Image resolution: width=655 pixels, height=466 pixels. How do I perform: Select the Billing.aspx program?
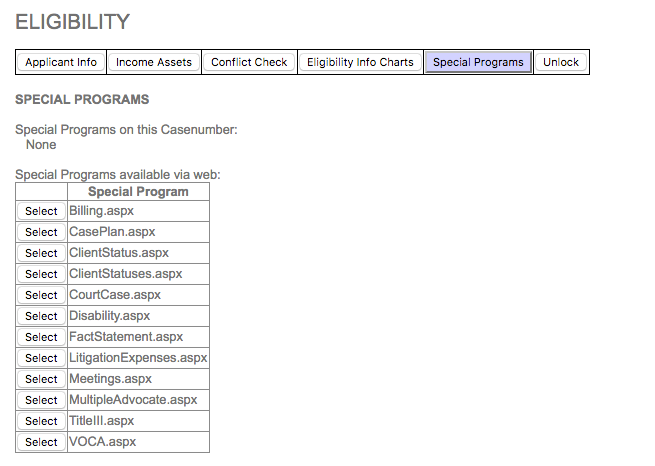[x=41, y=211]
